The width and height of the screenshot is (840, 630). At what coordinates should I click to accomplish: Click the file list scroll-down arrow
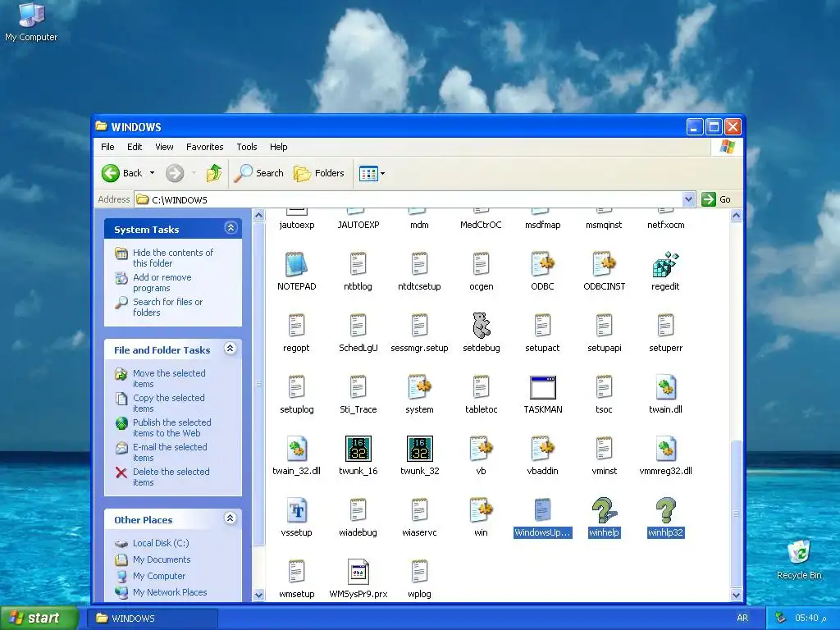pos(736,595)
